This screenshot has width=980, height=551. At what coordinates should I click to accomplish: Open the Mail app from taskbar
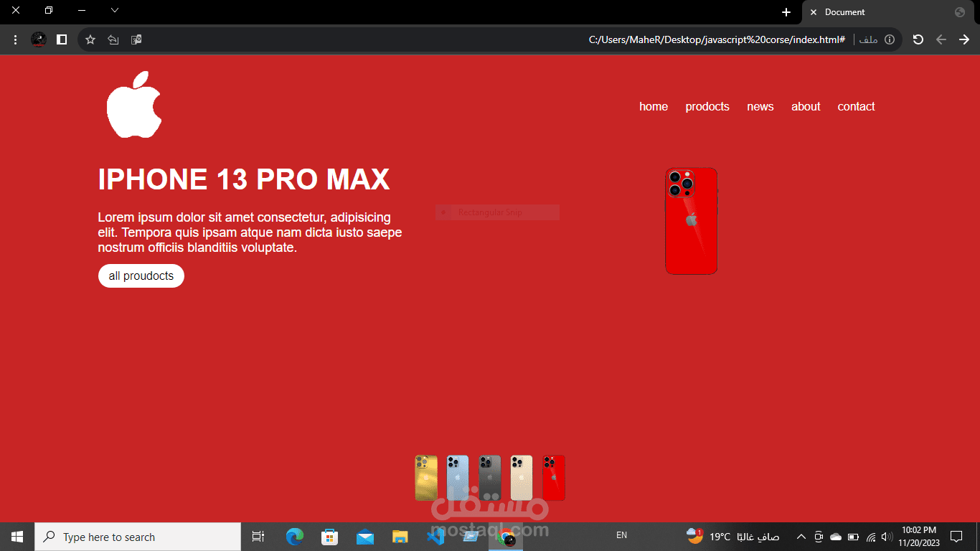364,537
